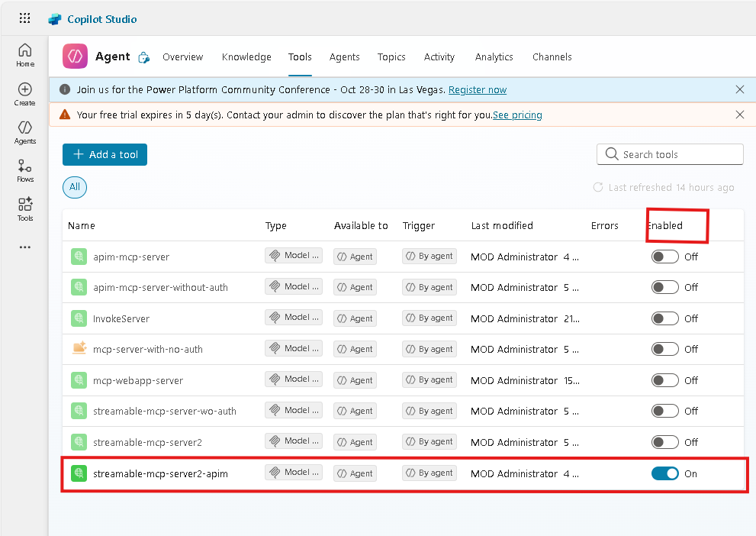Open streamable-mcp-server-wo-auth tool name
Image resolution: width=756 pixels, height=536 pixels.
[x=165, y=411]
